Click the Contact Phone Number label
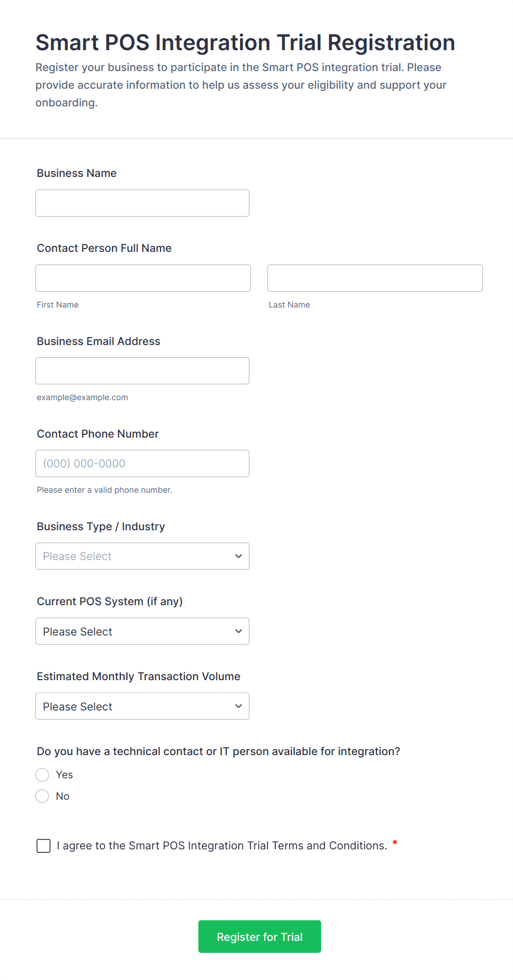 click(x=98, y=434)
